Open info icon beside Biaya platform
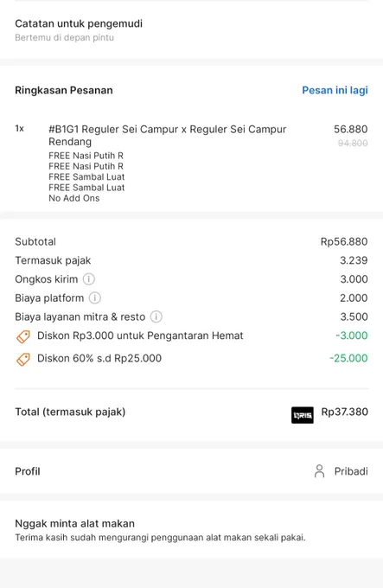383x588 pixels. 95,297
